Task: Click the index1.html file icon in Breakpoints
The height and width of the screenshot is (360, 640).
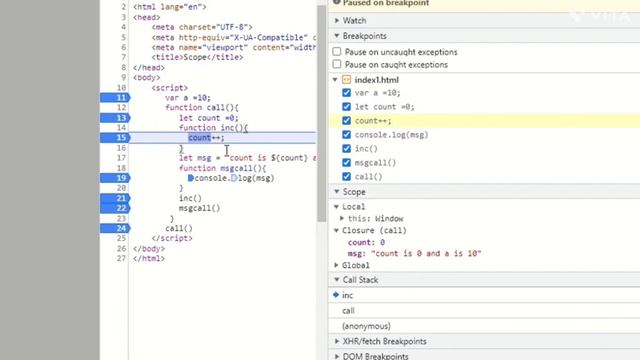Action: pos(347,80)
